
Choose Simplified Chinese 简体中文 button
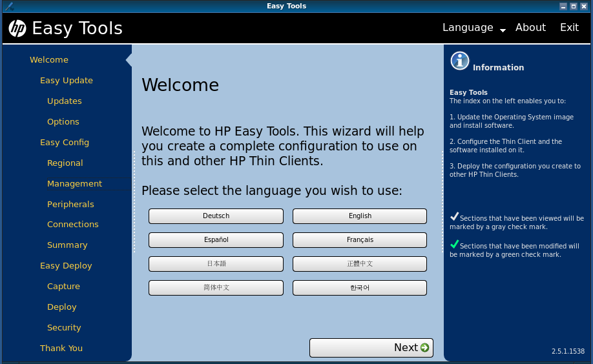point(216,287)
